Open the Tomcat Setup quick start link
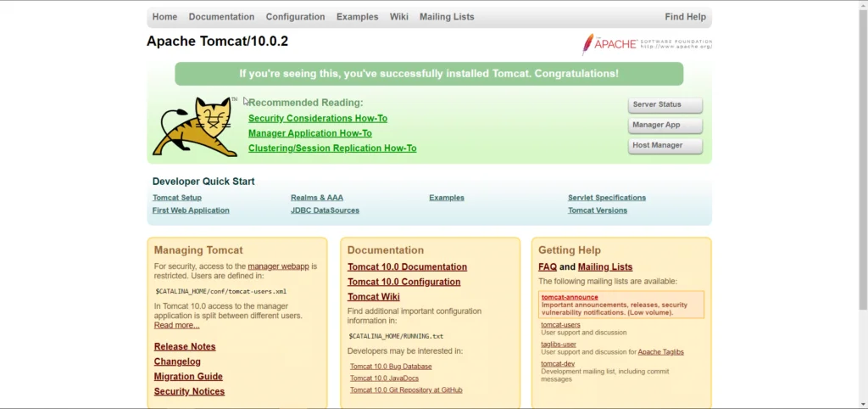 177,198
